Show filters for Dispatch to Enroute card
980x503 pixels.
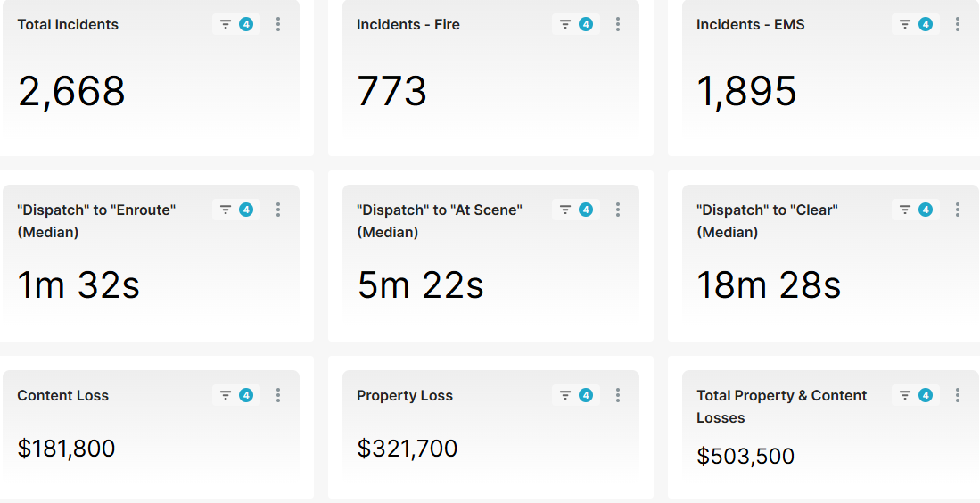click(236, 210)
